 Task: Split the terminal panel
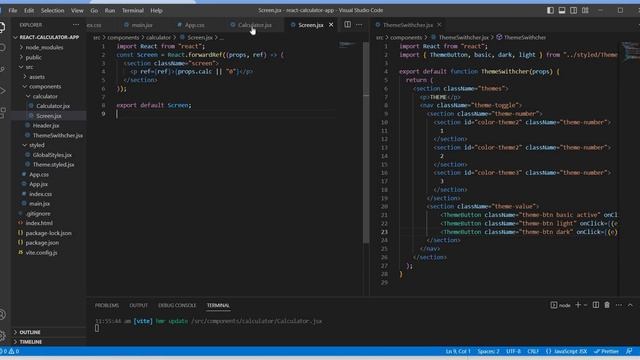(596, 305)
